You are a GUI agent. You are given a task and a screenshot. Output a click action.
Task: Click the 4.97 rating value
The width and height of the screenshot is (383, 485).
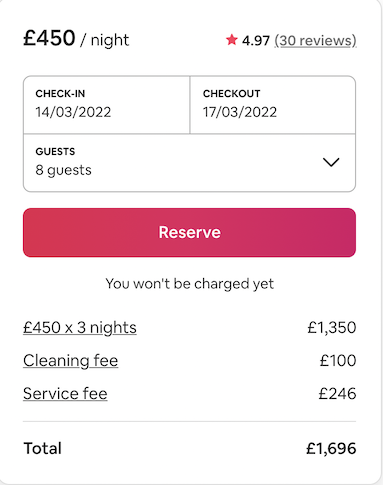point(255,41)
